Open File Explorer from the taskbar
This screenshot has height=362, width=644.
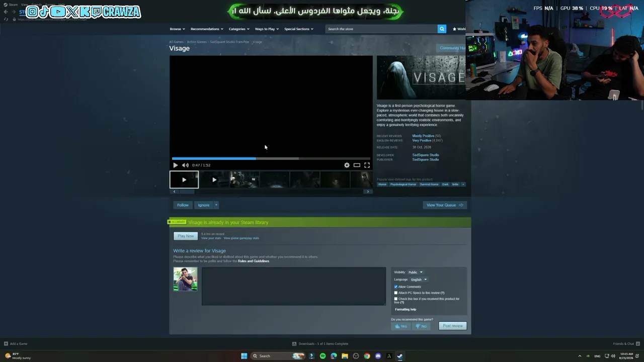pyautogui.click(x=345, y=356)
